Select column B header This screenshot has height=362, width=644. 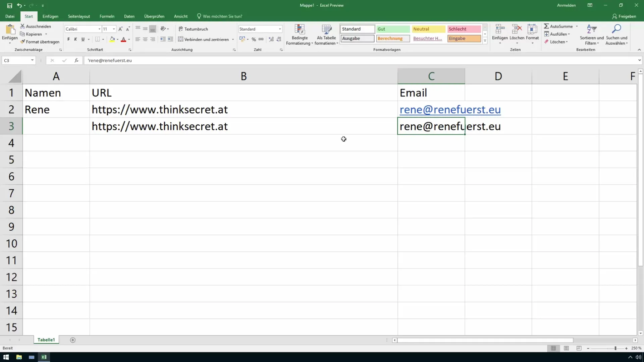[x=244, y=76]
